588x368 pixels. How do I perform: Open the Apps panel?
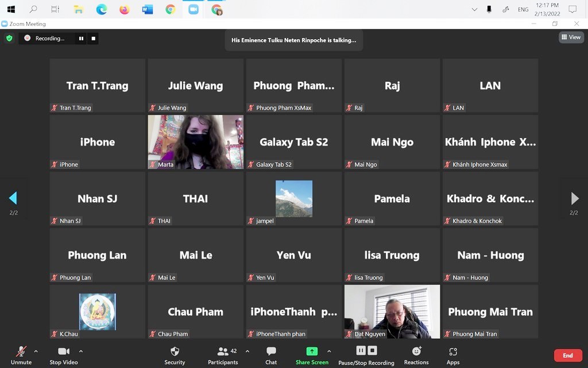point(453,351)
